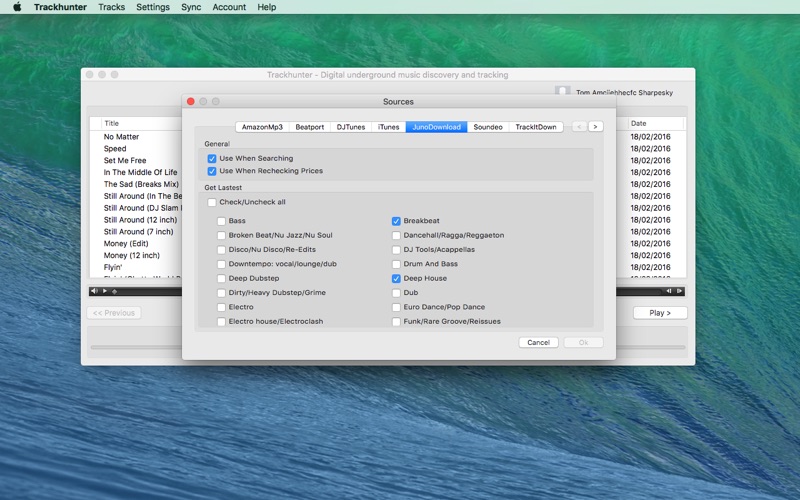The image size is (800, 500).
Task: Open the Settings menu
Action: coord(153,7)
